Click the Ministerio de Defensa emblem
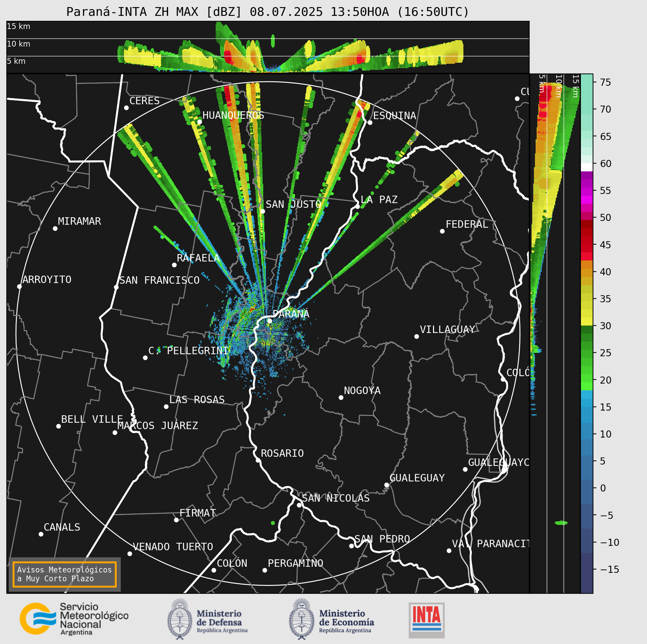The height and width of the screenshot is (644, 647). [x=180, y=619]
